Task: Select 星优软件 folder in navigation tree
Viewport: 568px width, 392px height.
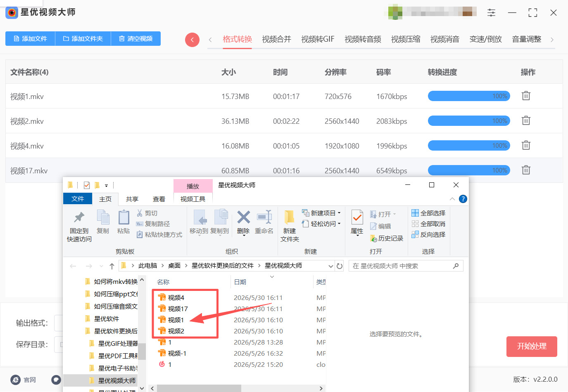Action: (107, 319)
